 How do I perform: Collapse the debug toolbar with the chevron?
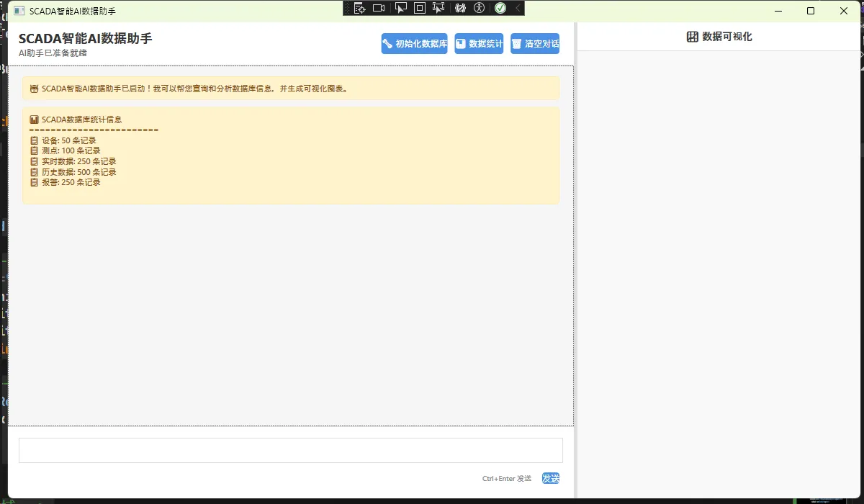click(517, 8)
